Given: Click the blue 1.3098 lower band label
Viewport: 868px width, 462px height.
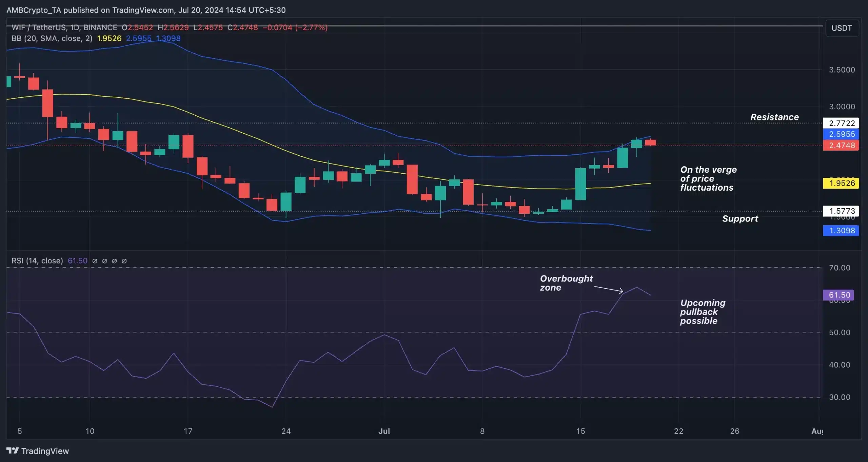Looking at the screenshot, I should [841, 231].
